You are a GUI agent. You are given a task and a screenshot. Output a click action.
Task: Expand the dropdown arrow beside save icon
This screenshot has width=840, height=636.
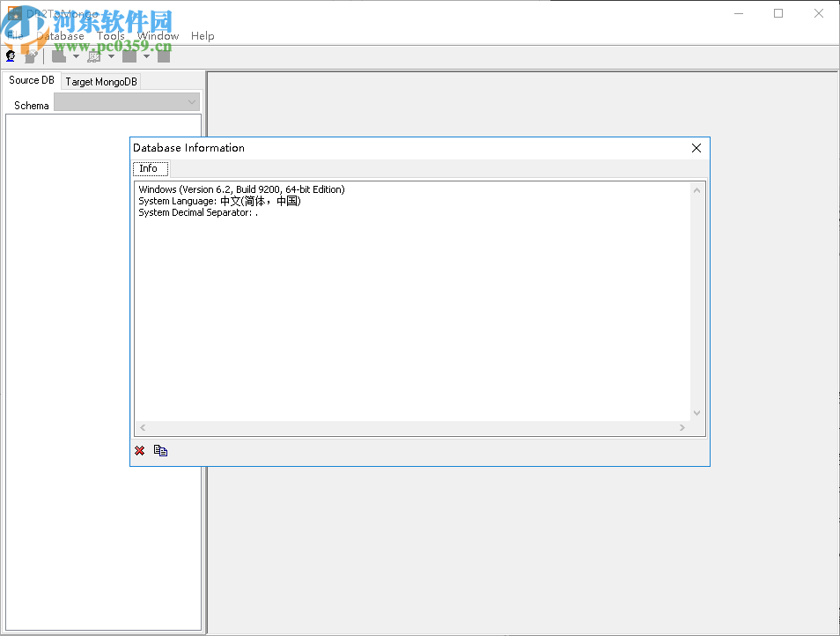(x=146, y=55)
